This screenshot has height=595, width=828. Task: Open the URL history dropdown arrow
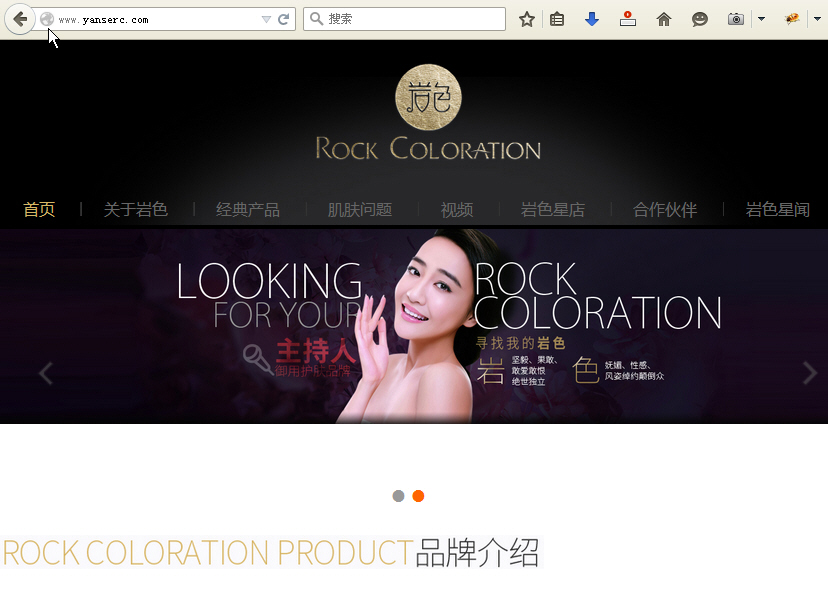click(266, 20)
